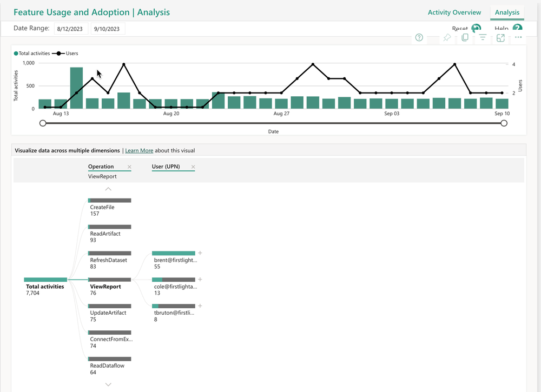Viewport: 541px width, 392px height.
Task: Expand the cole@firstlight user node
Action: click(x=200, y=279)
